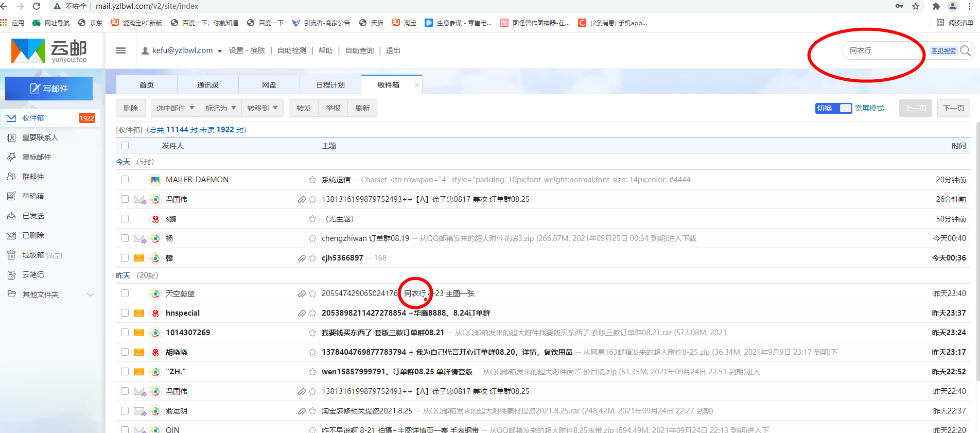Click the hamburger menu icon

121,50
